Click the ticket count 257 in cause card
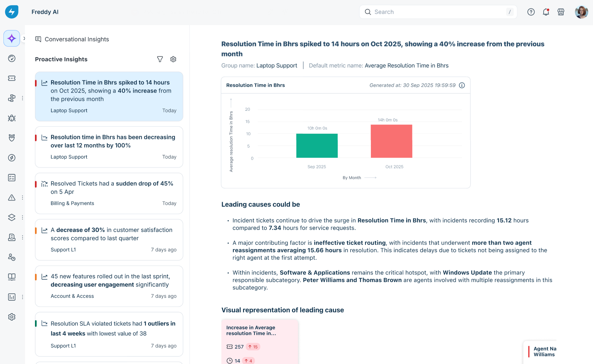 coord(239,347)
